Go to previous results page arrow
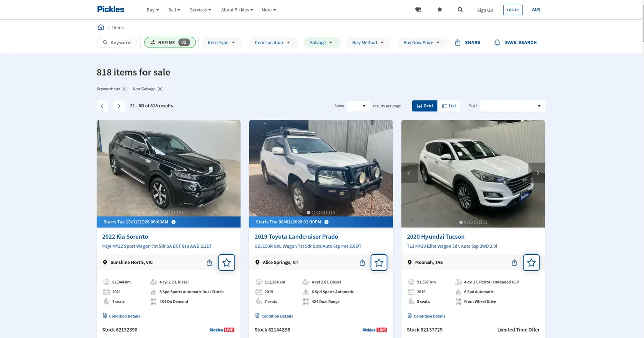 click(x=102, y=106)
